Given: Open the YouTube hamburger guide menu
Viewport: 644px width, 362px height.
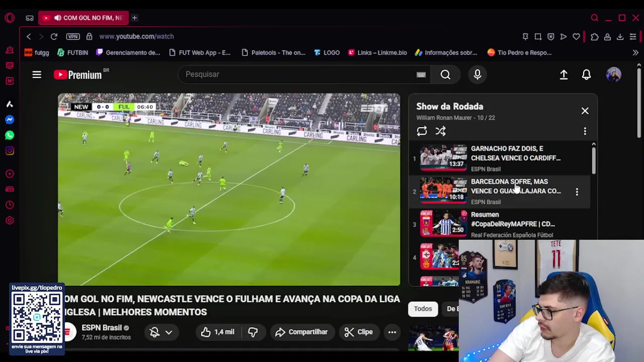Looking at the screenshot, I should tap(37, 74).
